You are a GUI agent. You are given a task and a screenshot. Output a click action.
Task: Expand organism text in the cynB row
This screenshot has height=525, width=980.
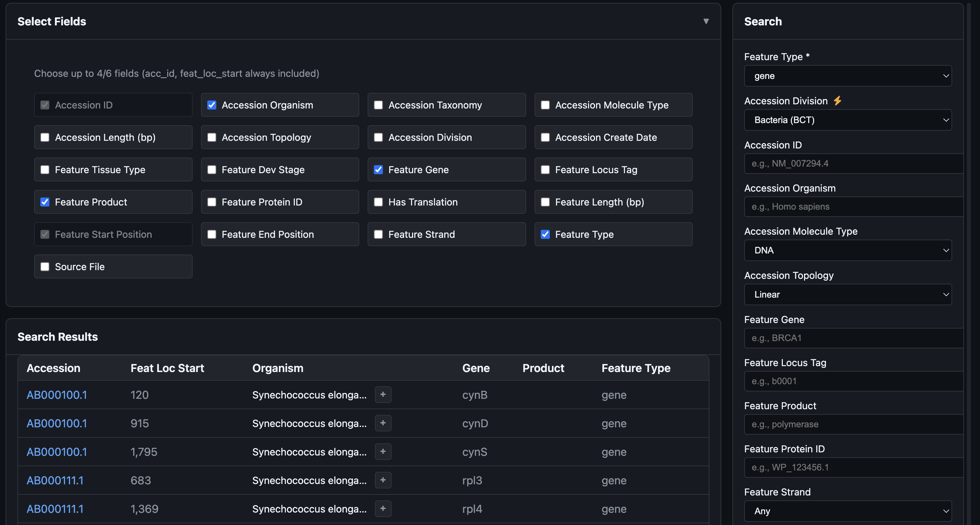(x=383, y=395)
